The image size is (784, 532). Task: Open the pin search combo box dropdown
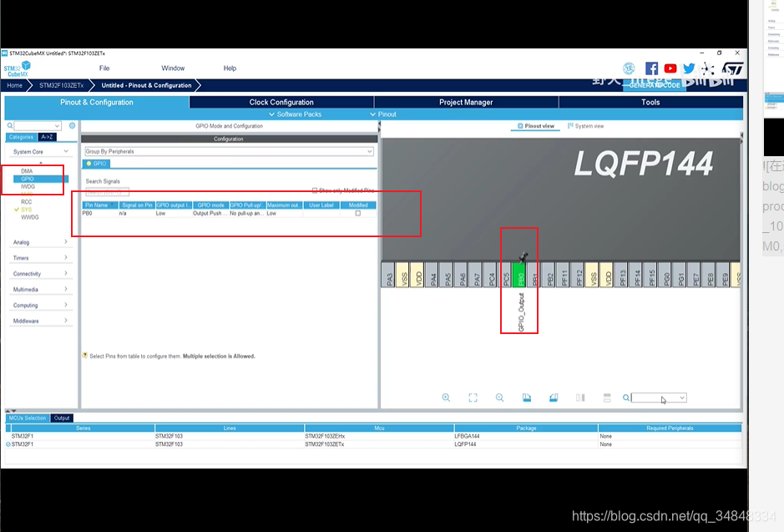click(682, 398)
